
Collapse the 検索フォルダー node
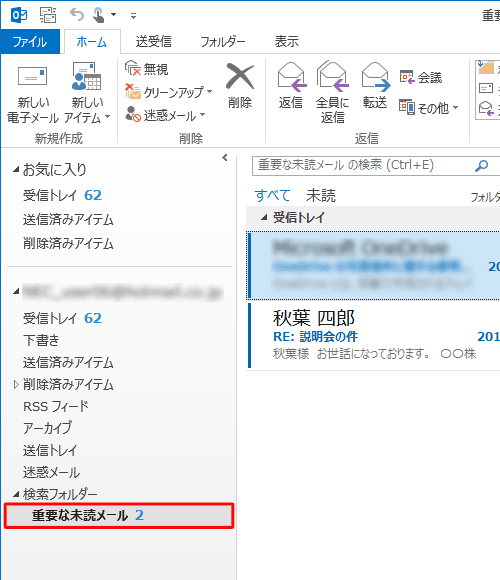[x=16, y=495]
